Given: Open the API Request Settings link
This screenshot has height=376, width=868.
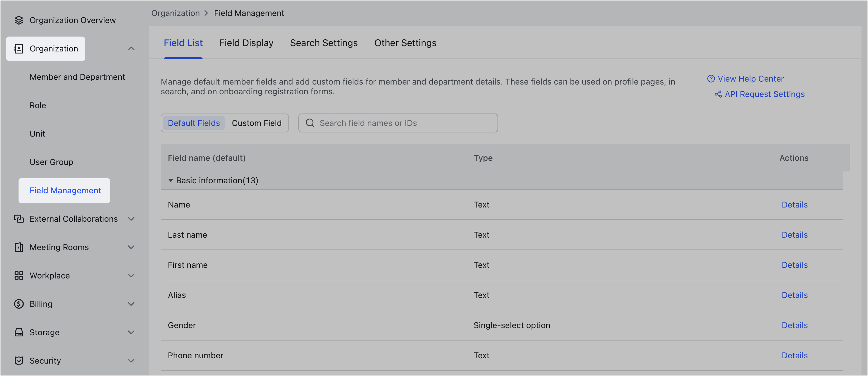Looking at the screenshot, I should tap(765, 94).
